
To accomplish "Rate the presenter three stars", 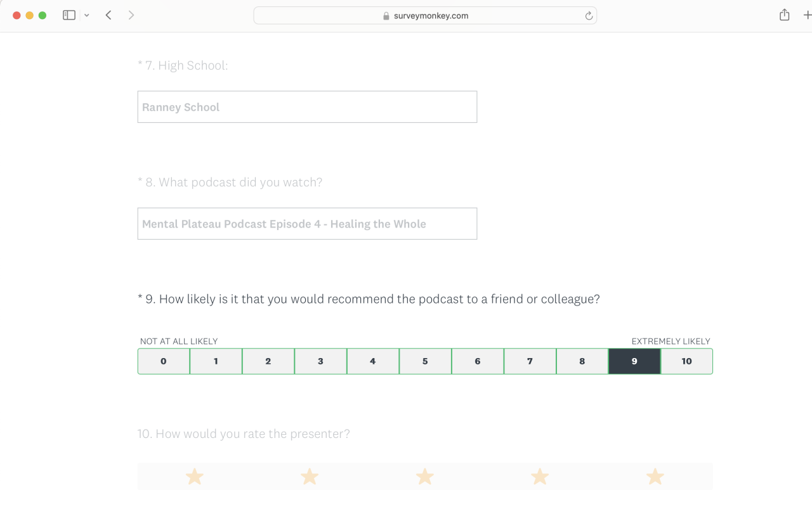I will [x=424, y=477].
